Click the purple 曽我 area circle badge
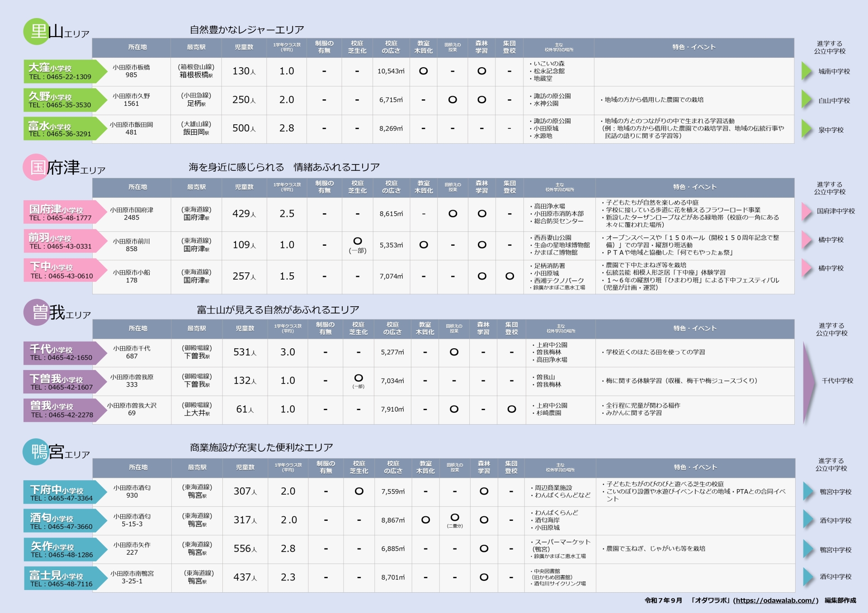Image resolution: width=868 pixels, height=613 pixels. pos(37,312)
